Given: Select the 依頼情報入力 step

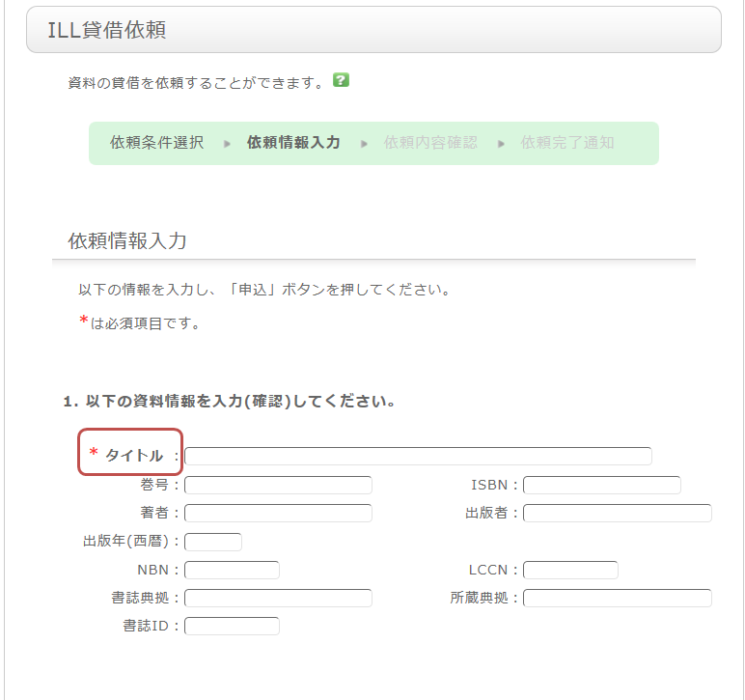Looking at the screenshot, I should click(x=293, y=143).
